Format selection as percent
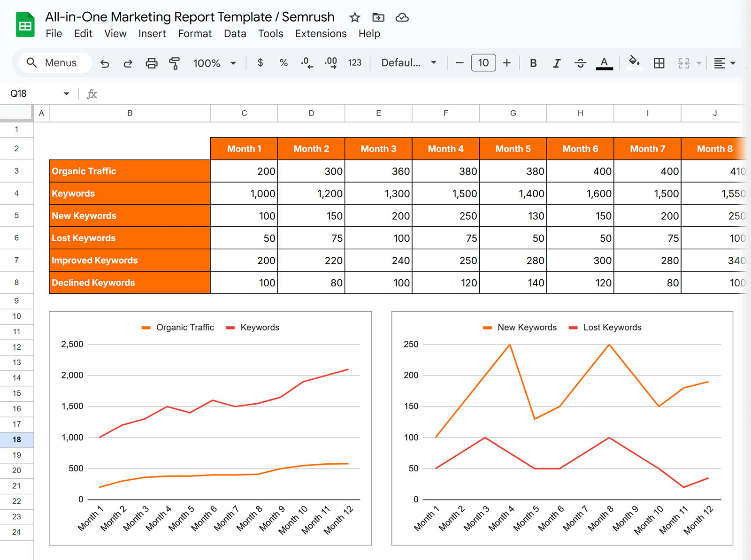Image resolution: width=751 pixels, height=560 pixels. tap(284, 62)
